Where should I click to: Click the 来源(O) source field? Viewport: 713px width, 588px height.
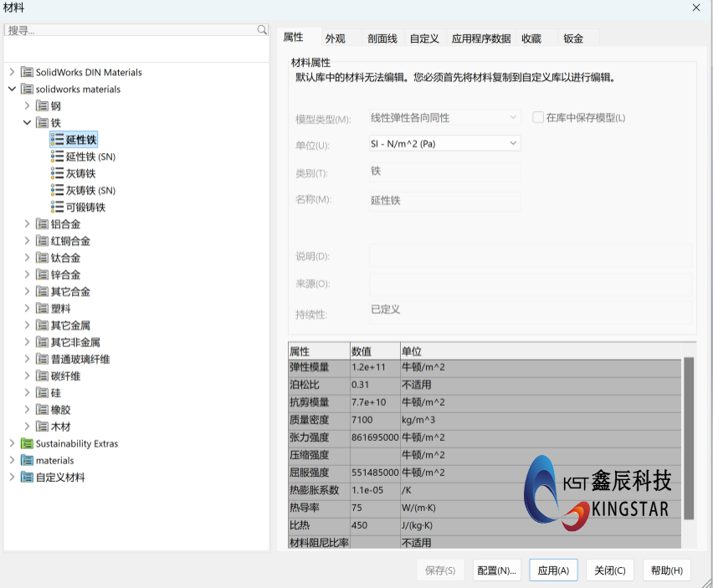[531, 284]
